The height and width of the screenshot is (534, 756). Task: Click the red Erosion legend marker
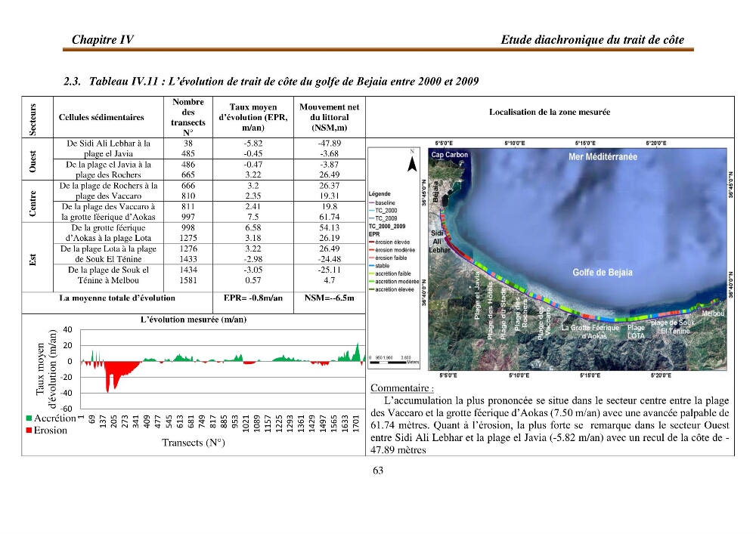[x=29, y=430]
